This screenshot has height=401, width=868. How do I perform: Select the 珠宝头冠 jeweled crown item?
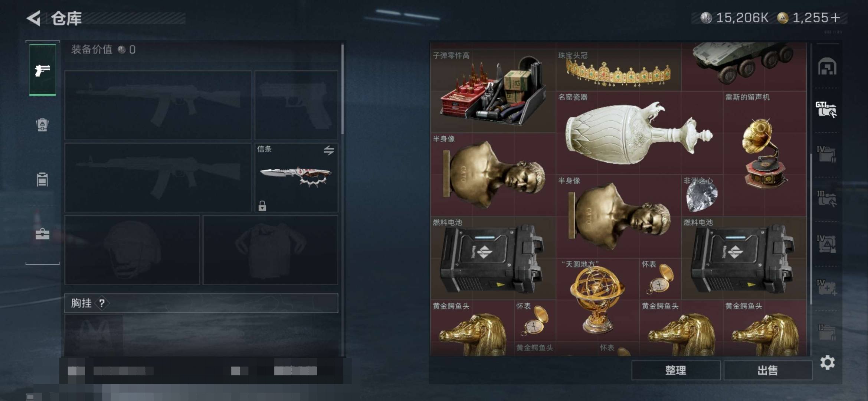pos(619,70)
